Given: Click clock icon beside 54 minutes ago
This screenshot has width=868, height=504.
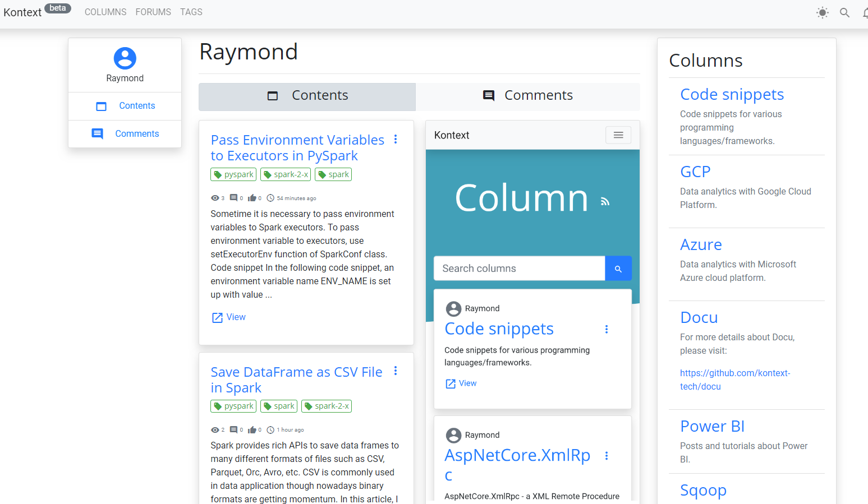Looking at the screenshot, I should [x=270, y=198].
